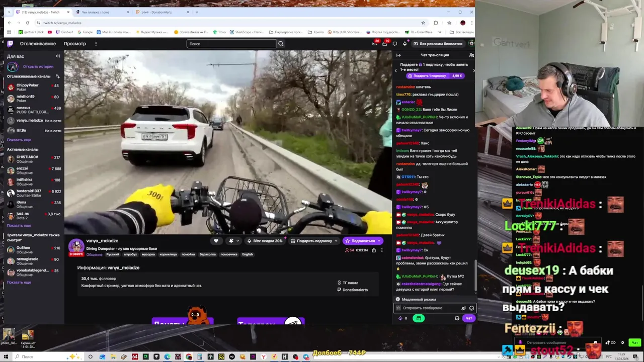Focus the Twitch 'Поиск' search field
This screenshot has height=362, width=644.
click(231, 44)
